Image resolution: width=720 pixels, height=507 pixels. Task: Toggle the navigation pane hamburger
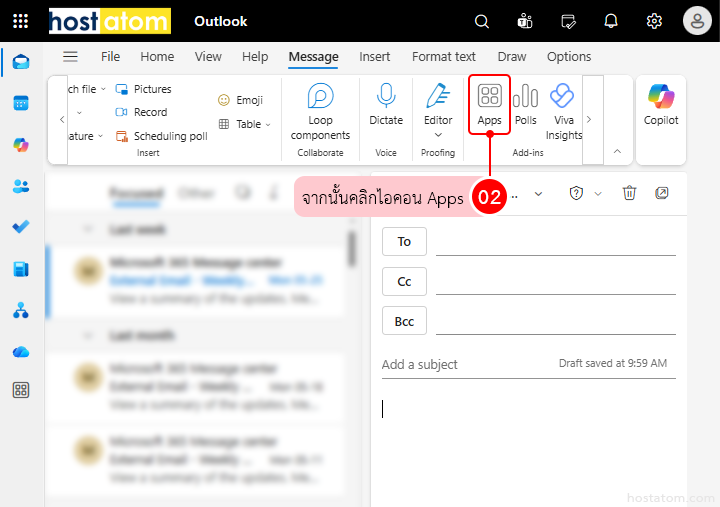(x=70, y=56)
